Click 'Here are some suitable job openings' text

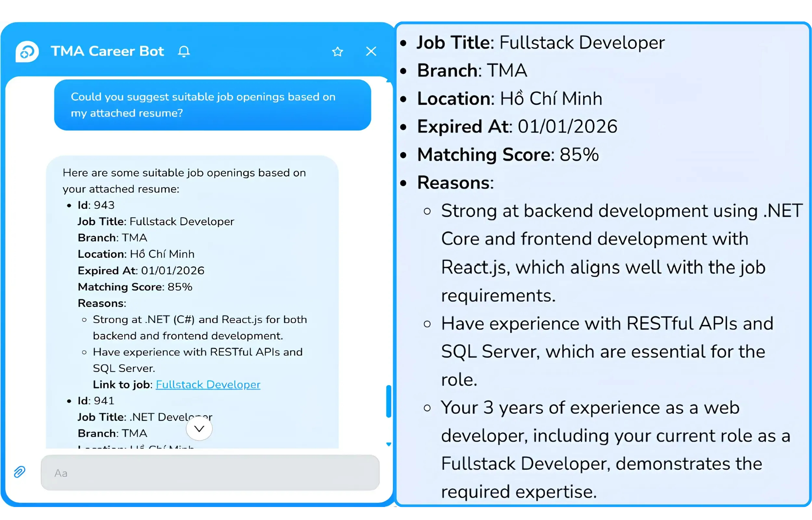click(x=184, y=181)
